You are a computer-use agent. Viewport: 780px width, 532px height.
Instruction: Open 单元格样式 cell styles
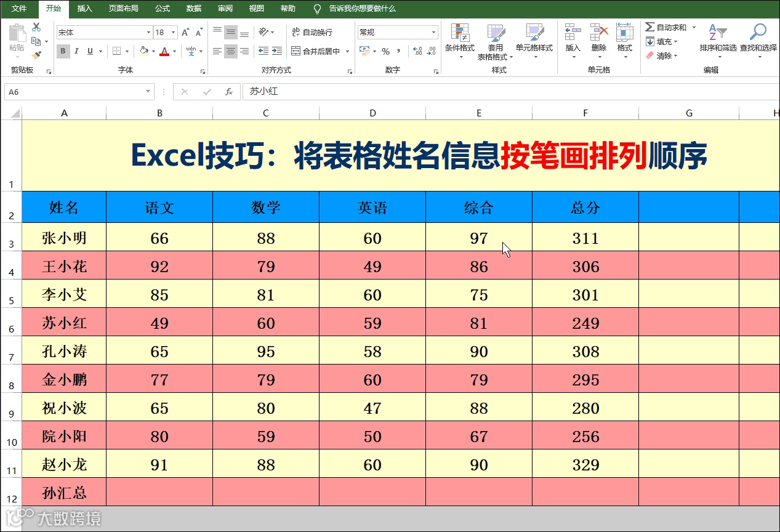[x=534, y=41]
